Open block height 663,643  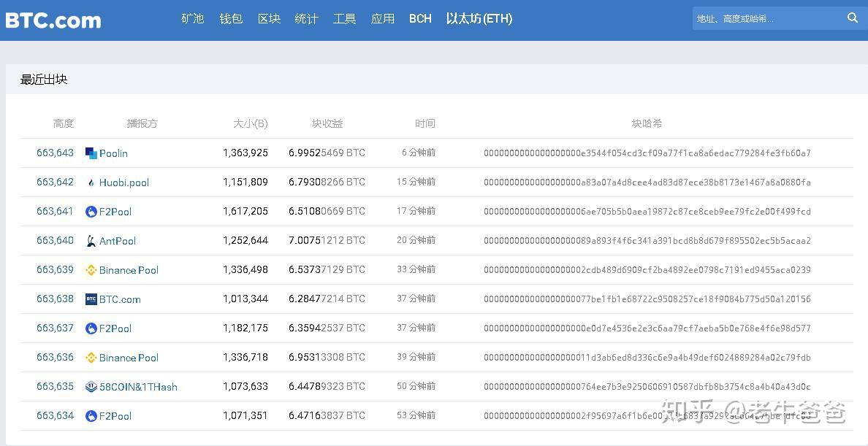click(55, 153)
